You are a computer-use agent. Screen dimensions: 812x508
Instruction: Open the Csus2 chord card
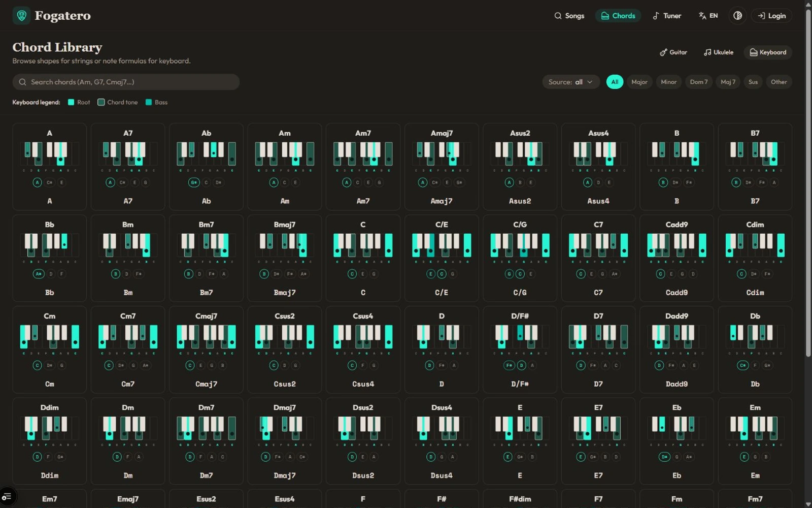[285, 350]
